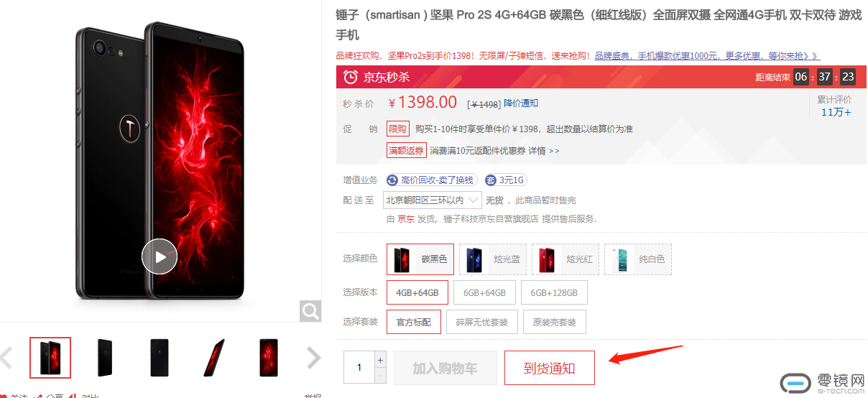Click the 降价通知 link
The height and width of the screenshot is (398, 868).
pos(521,103)
